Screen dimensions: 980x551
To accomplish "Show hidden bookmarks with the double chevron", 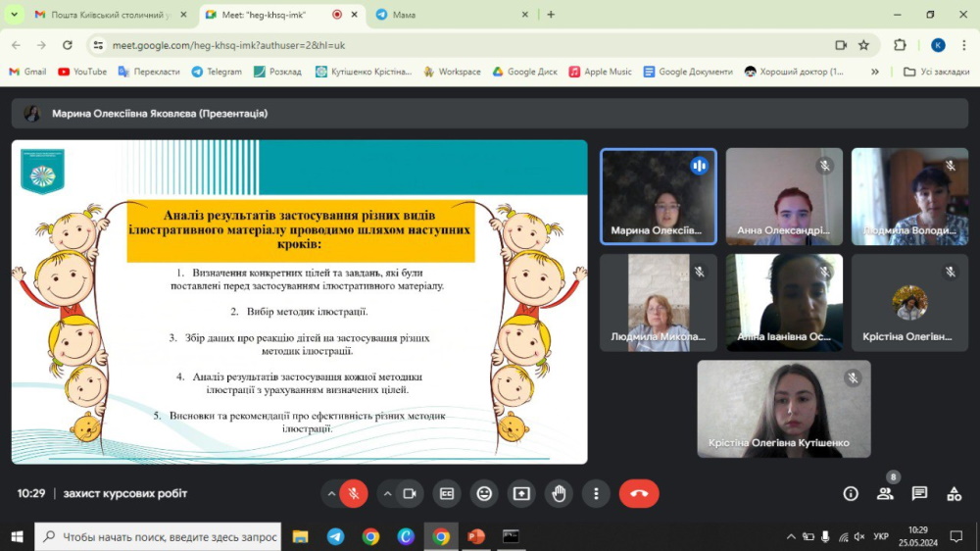I will (875, 72).
